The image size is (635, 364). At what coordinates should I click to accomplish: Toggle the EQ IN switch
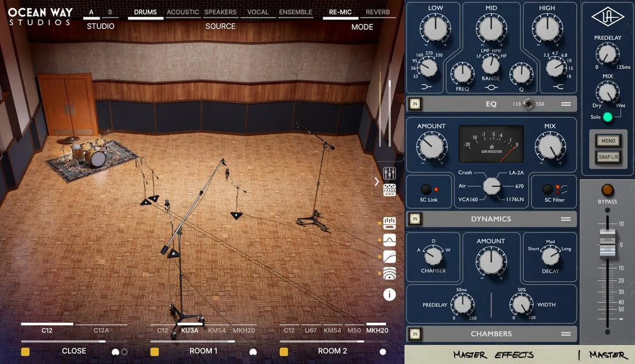(x=415, y=104)
